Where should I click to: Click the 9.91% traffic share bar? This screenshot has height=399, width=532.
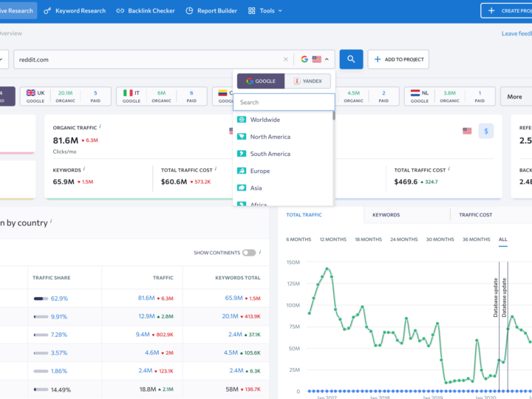coord(41,316)
